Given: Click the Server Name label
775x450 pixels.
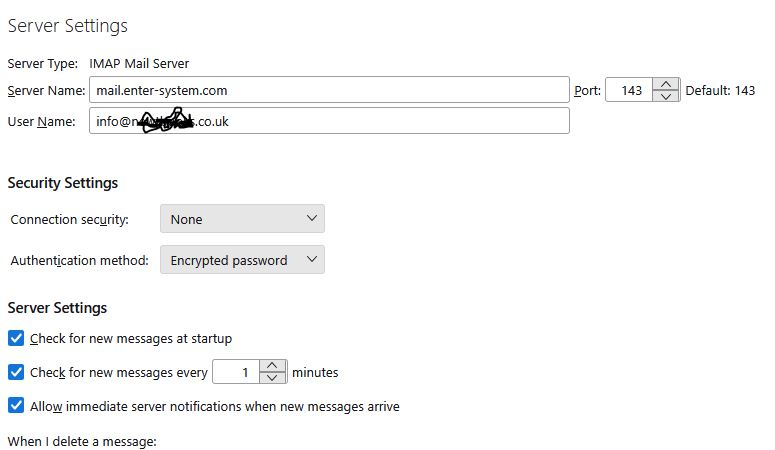Looking at the screenshot, I should pos(46,90).
